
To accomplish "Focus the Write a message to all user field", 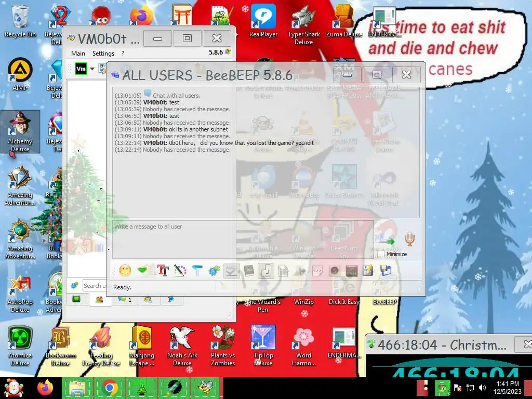I will pos(243,240).
